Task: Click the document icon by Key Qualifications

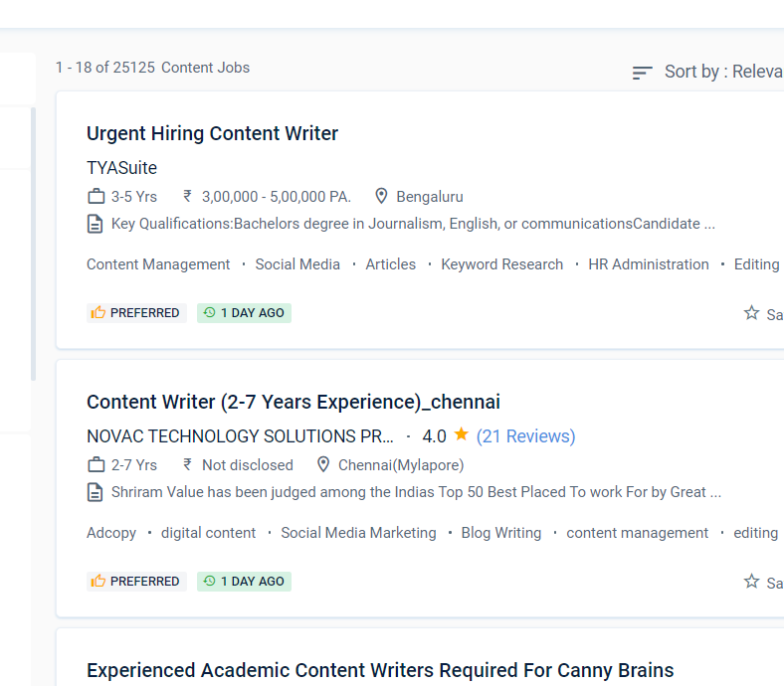Action: [x=95, y=224]
